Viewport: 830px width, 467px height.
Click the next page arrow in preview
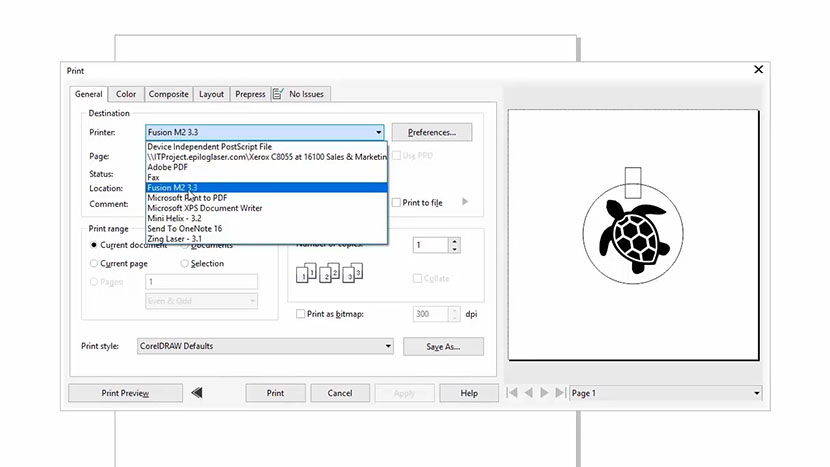pyautogui.click(x=544, y=393)
